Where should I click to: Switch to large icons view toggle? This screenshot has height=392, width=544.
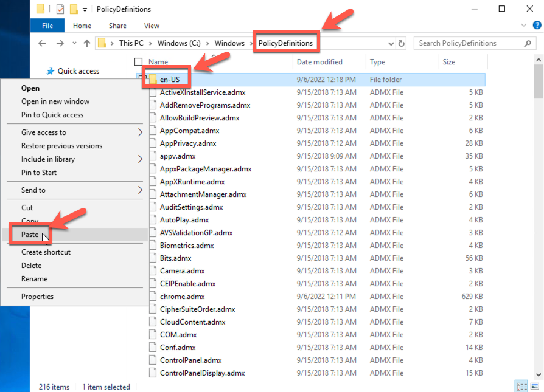point(534,387)
